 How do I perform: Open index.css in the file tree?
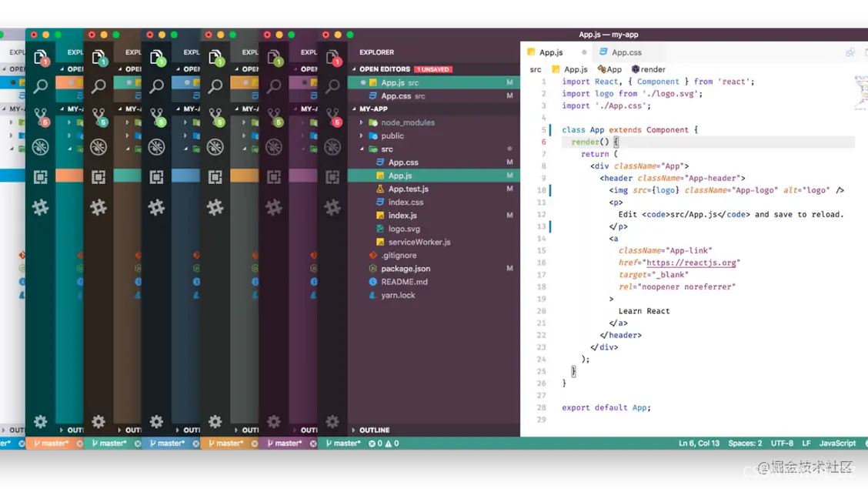tap(433, 202)
